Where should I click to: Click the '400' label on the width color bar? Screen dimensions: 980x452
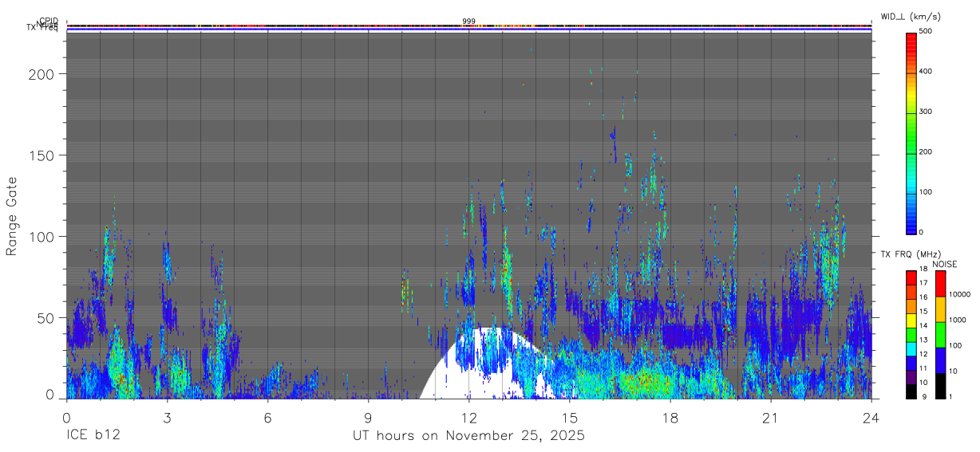point(927,72)
